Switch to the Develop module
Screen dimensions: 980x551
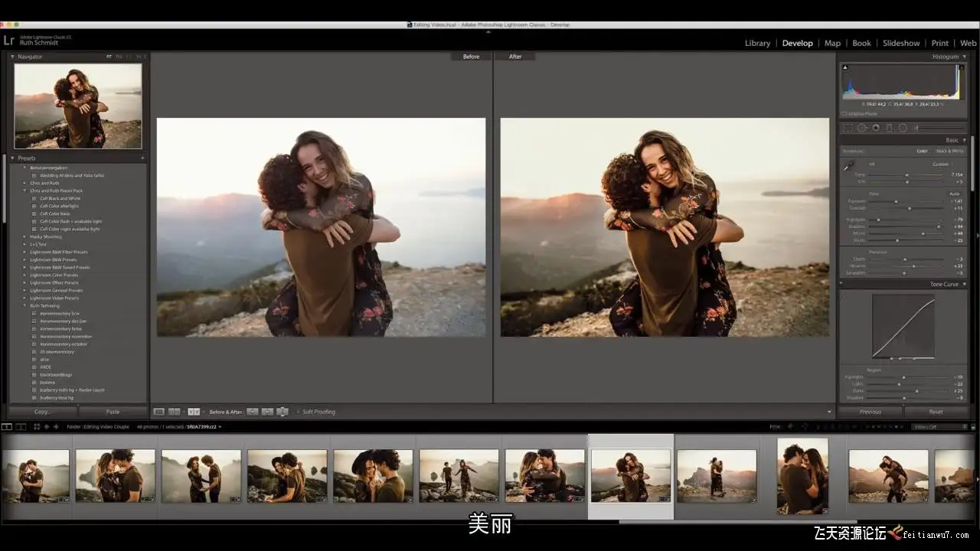(797, 43)
